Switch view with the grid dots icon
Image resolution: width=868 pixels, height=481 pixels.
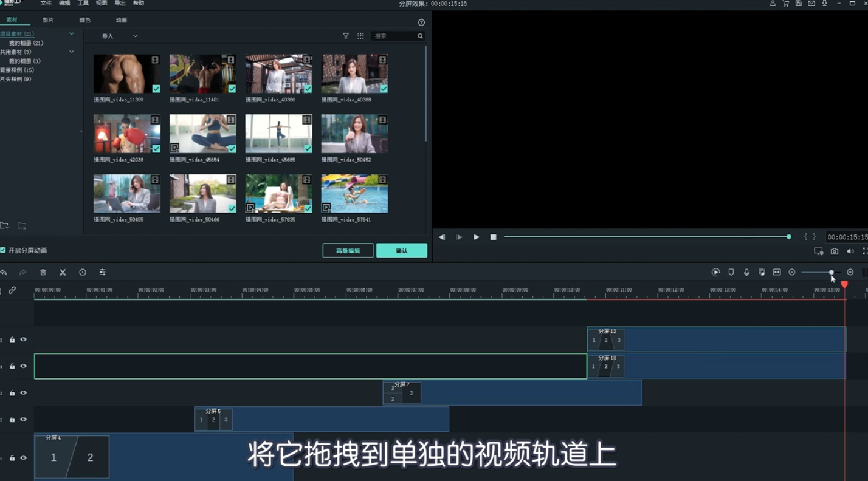click(360, 36)
